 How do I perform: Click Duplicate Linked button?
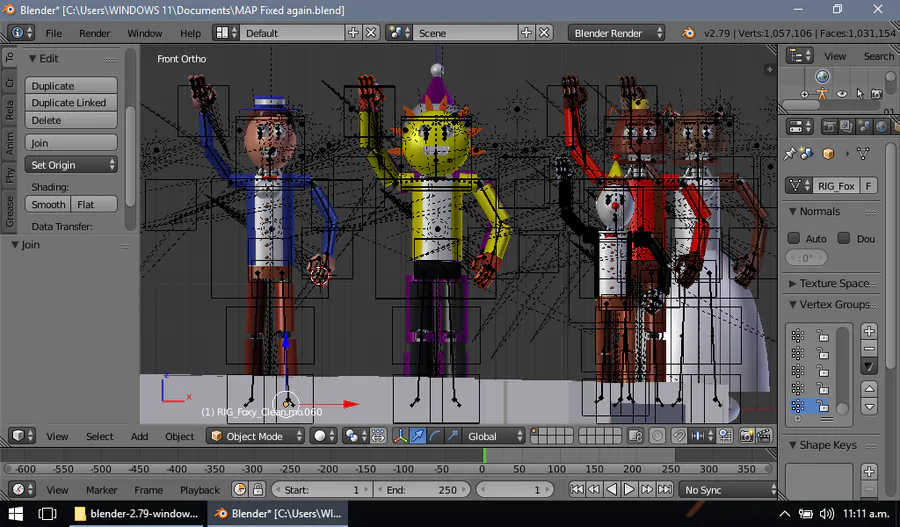point(71,103)
